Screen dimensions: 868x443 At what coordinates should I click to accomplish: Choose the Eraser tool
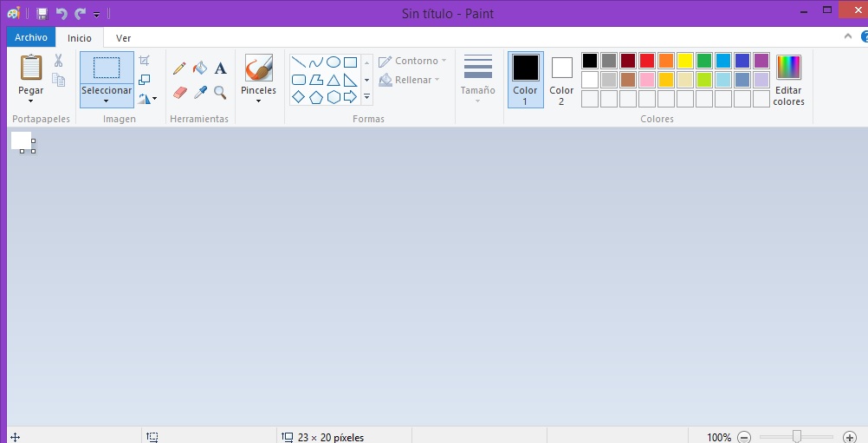coord(179,92)
